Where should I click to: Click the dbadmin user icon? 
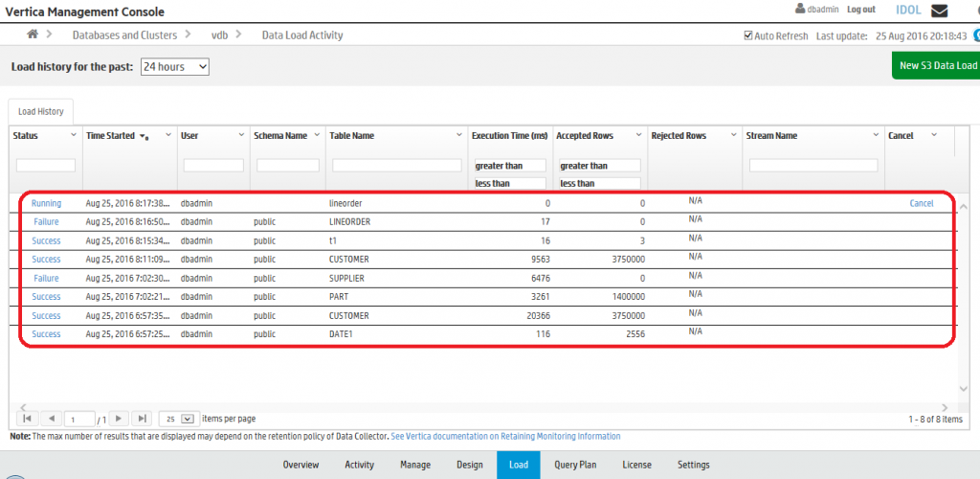pos(799,10)
